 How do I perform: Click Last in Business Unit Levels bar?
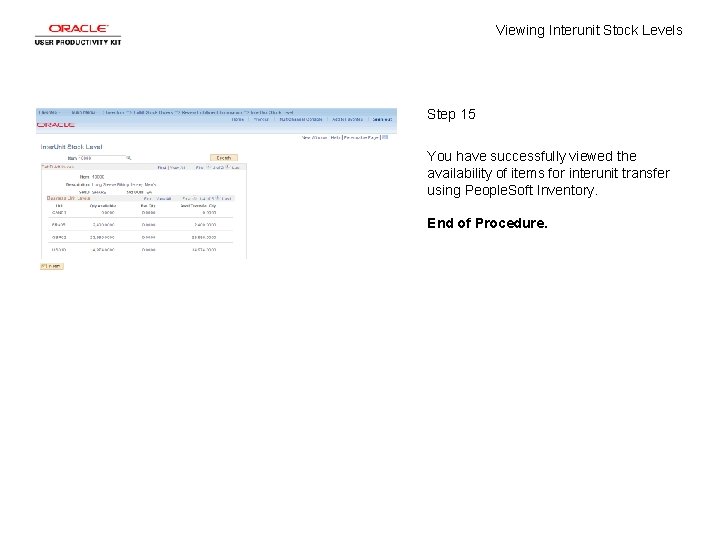pyautogui.click(x=227, y=199)
